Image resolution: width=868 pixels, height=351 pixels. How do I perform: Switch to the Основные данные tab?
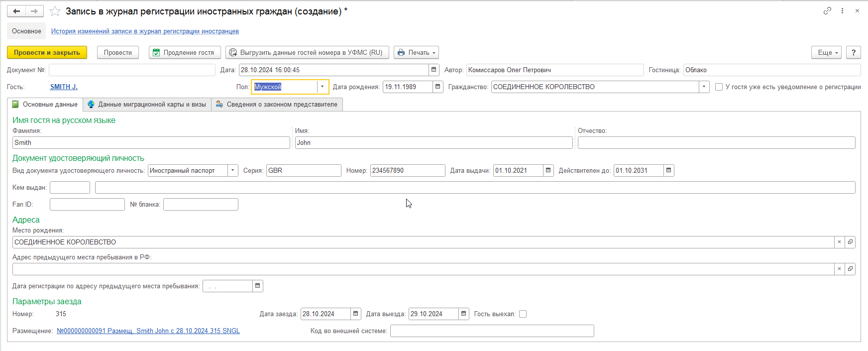coord(45,105)
